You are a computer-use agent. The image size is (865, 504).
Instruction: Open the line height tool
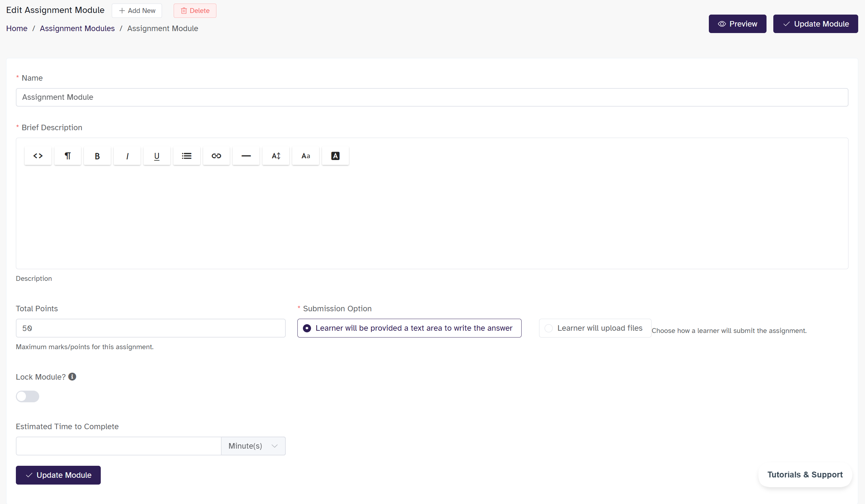coord(276,156)
